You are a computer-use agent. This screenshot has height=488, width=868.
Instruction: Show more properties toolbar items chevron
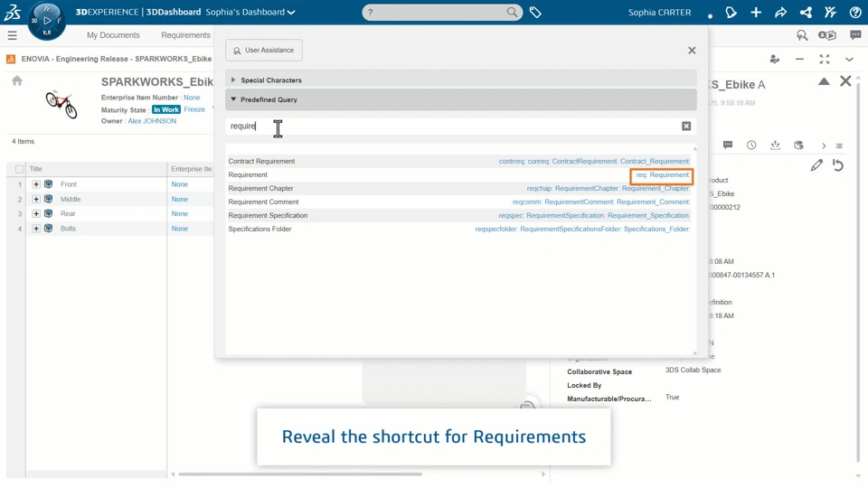(x=824, y=145)
